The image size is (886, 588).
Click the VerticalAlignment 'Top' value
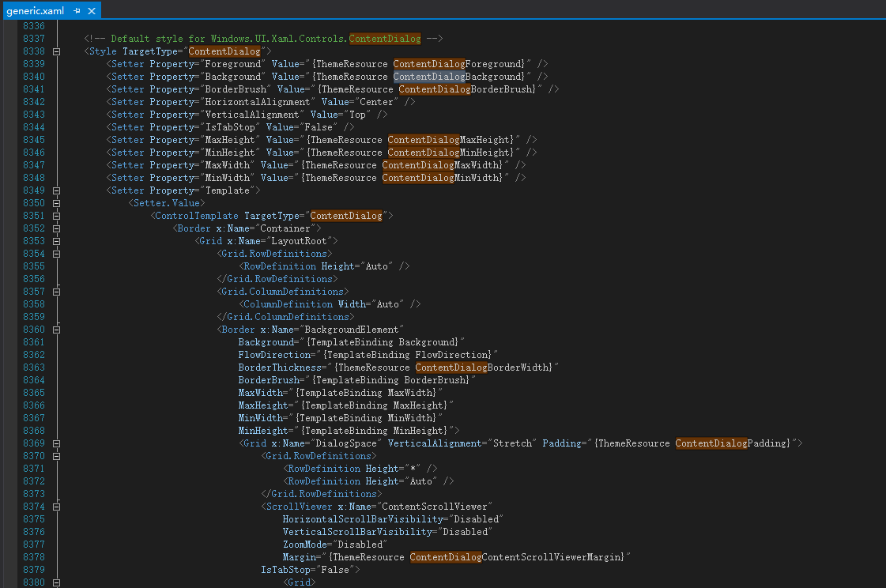[357, 115]
